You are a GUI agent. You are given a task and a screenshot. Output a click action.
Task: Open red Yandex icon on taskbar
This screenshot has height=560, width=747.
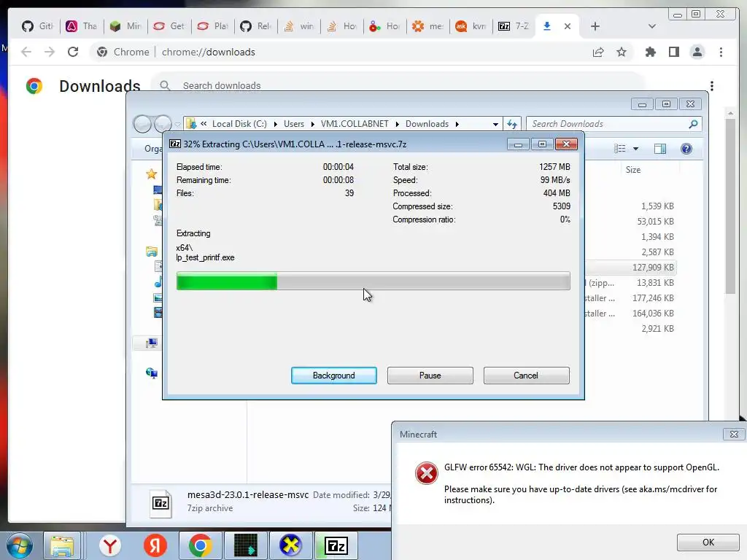click(155, 546)
